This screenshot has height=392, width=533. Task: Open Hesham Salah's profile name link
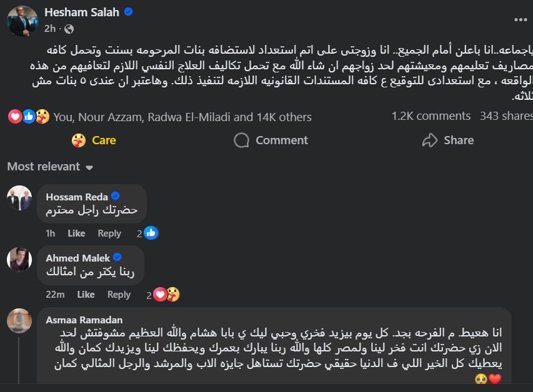(82, 12)
